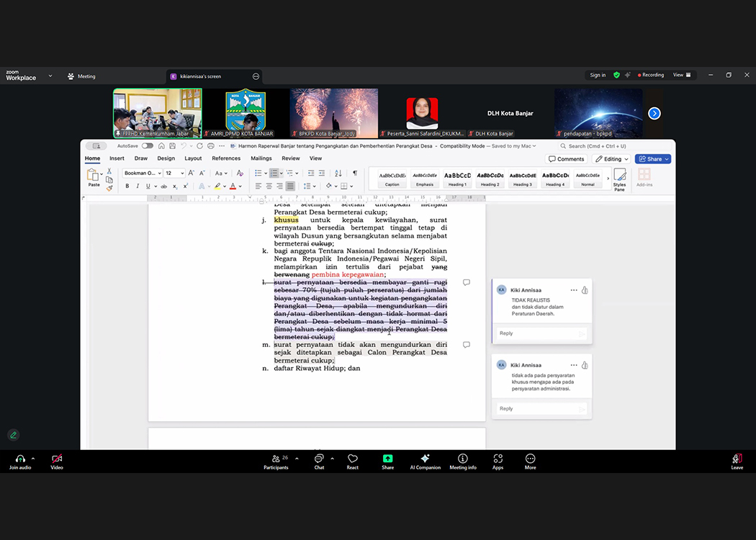Click the annotation pencil icon
The width and height of the screenshot is (756, 540).
[x=13, y=435]
